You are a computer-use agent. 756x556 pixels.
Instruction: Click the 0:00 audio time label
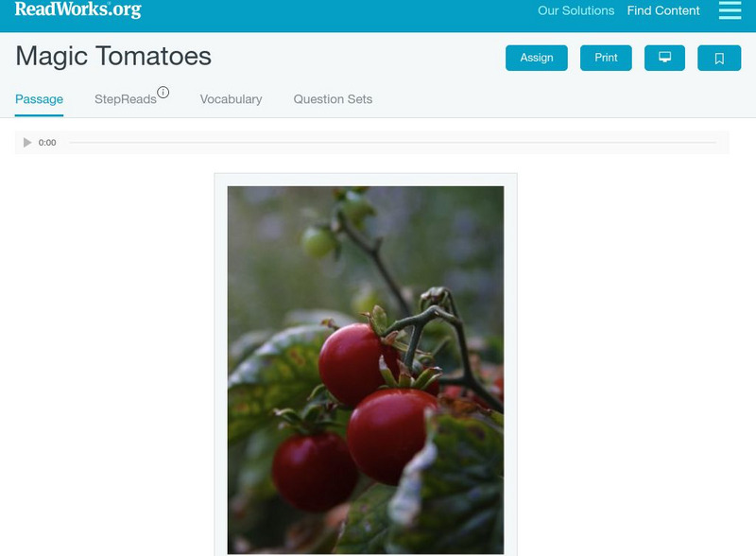pos(47,143)
